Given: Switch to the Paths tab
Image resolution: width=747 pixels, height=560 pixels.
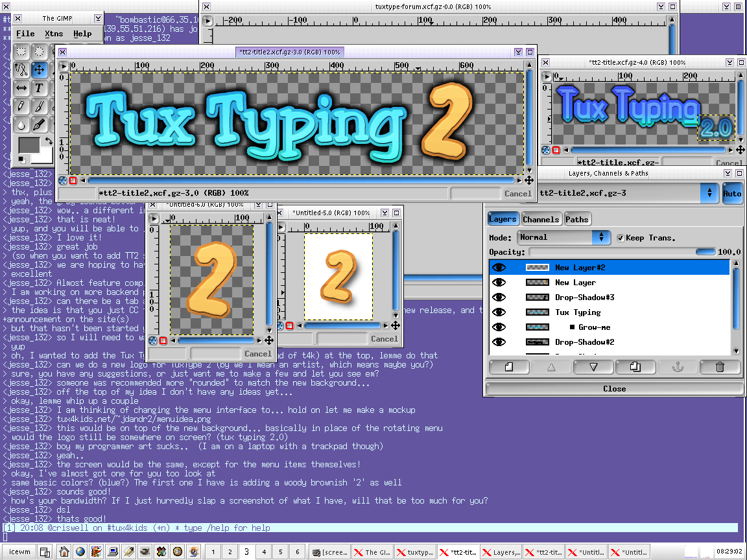Looking at the screenshot, I should click(x=577, y=220).
